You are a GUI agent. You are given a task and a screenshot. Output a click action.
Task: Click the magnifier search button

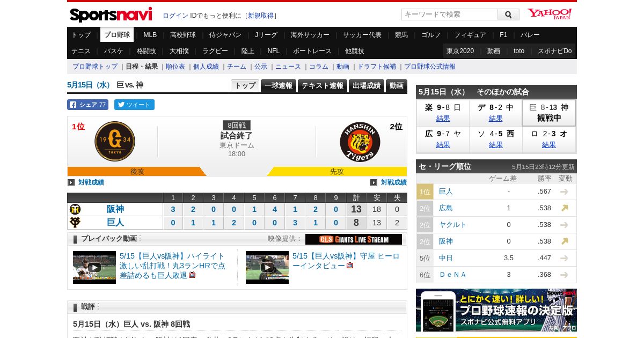pyautogui.click(x=508, y=14)
